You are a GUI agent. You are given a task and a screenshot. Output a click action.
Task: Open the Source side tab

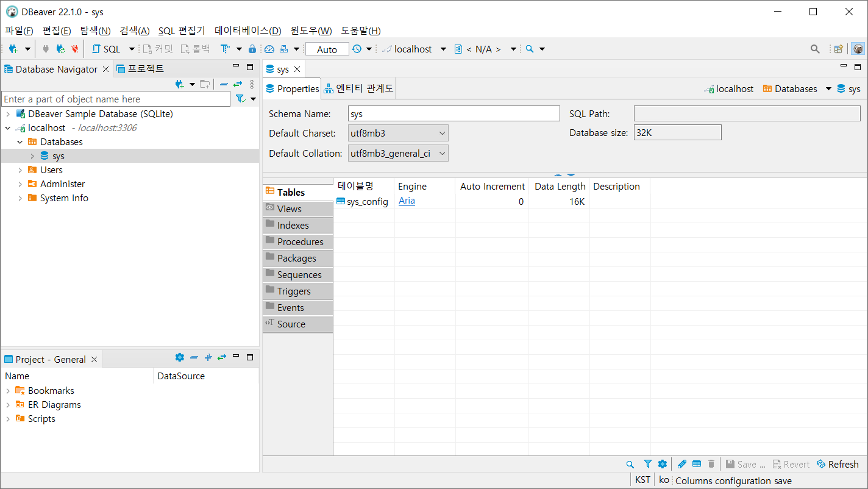point(298,324)
